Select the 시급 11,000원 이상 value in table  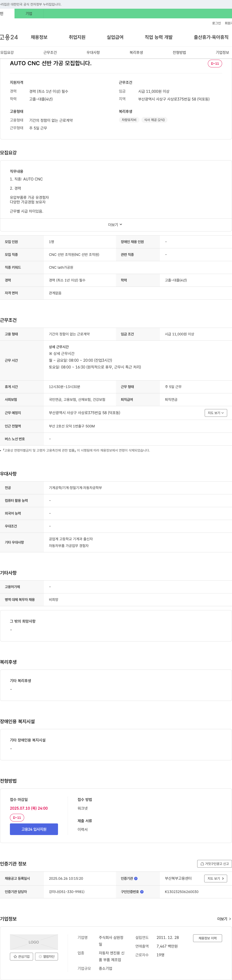coord(180,334)
